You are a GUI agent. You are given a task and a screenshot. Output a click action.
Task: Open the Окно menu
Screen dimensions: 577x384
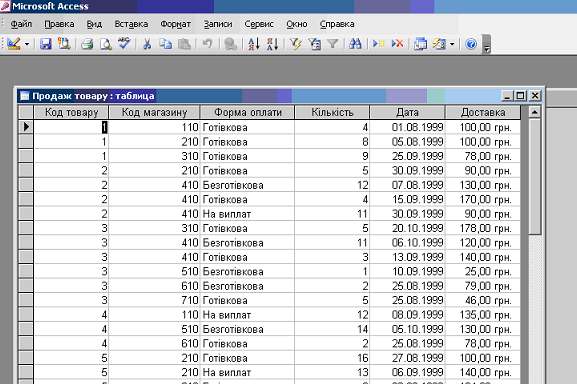(x=297, y=24)
